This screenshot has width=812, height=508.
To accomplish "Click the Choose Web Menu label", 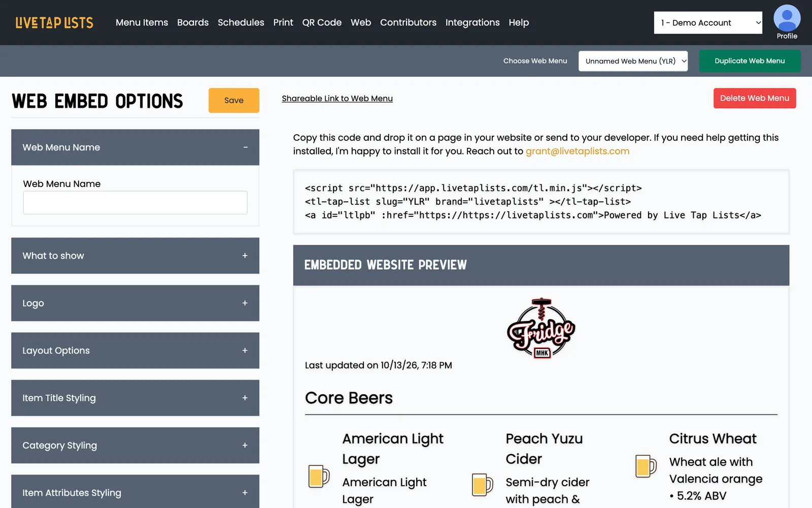I will coord(535,61).
